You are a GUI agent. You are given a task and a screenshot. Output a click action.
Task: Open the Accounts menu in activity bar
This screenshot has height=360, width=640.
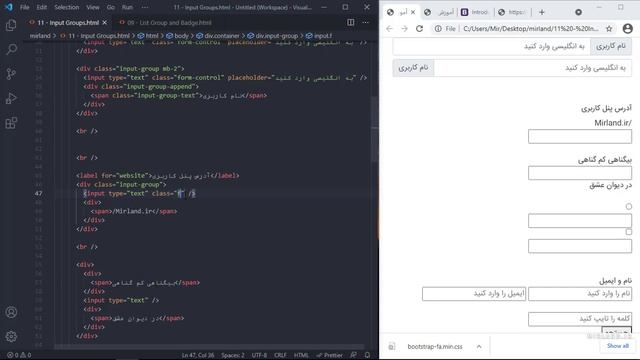(11, 312)
